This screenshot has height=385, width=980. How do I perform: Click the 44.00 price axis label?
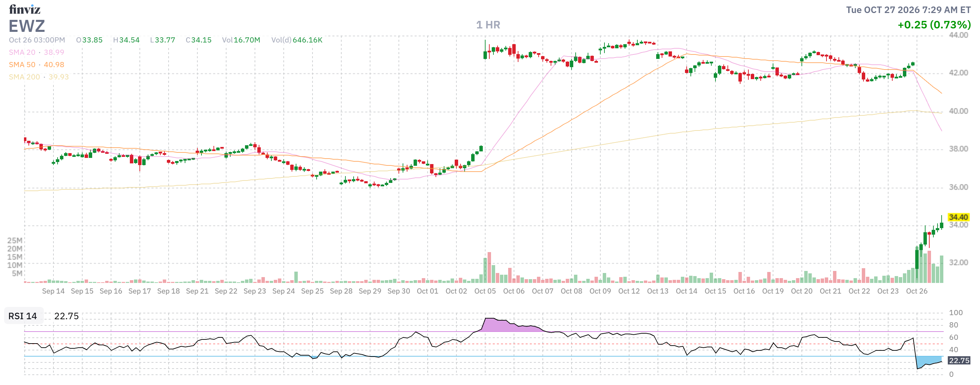coord(958,35)
